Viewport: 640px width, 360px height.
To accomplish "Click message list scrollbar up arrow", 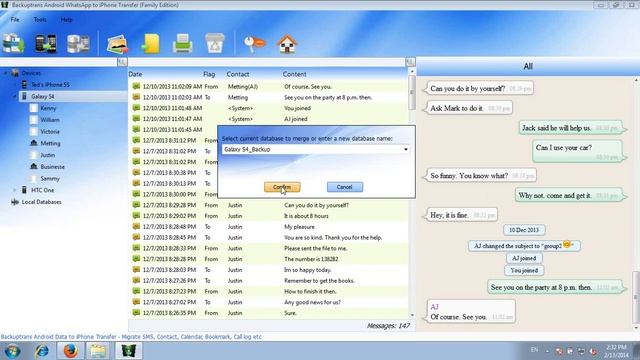I will click(412, 71).
